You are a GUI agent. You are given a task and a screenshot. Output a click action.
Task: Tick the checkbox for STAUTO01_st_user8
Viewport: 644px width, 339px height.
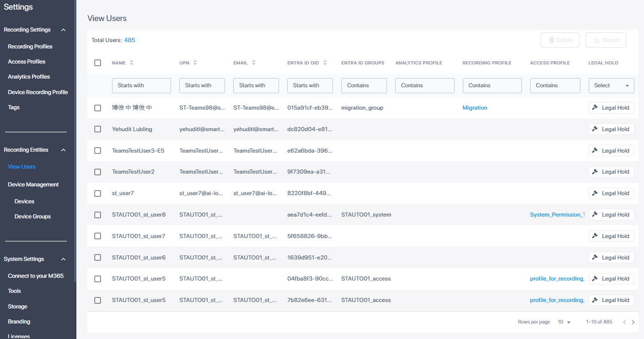pos(97,215)
